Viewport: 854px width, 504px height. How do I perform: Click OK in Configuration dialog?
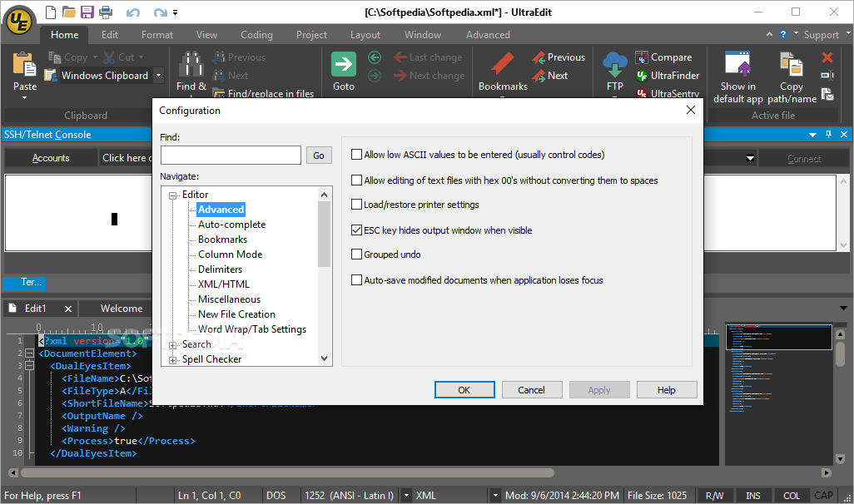464,390
